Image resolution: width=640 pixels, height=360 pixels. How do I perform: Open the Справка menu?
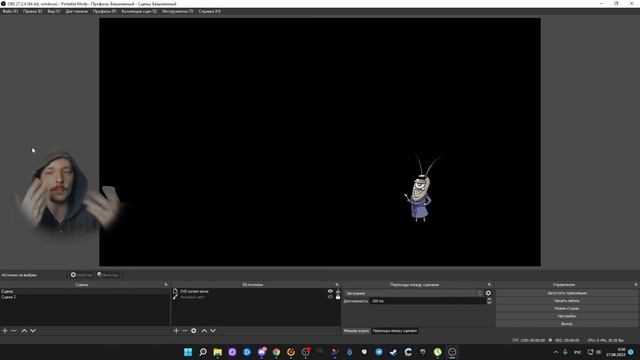pos(210,11)
